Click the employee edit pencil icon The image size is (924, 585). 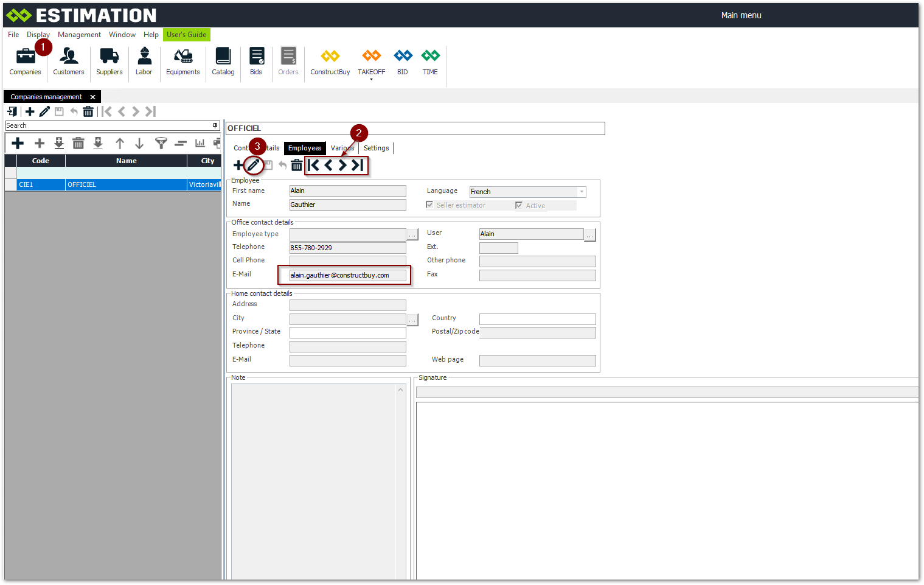pos(253,165)
